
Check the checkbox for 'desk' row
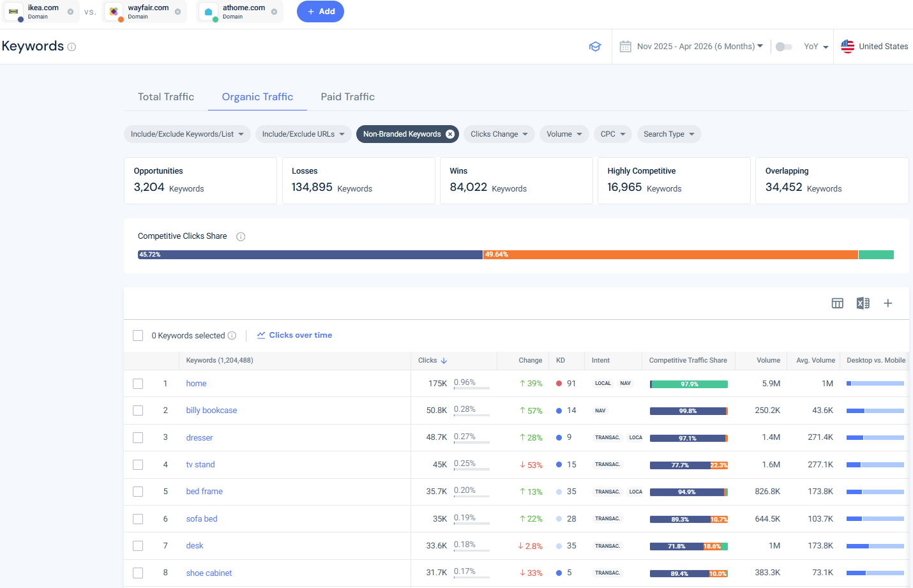tap(138, 546)
